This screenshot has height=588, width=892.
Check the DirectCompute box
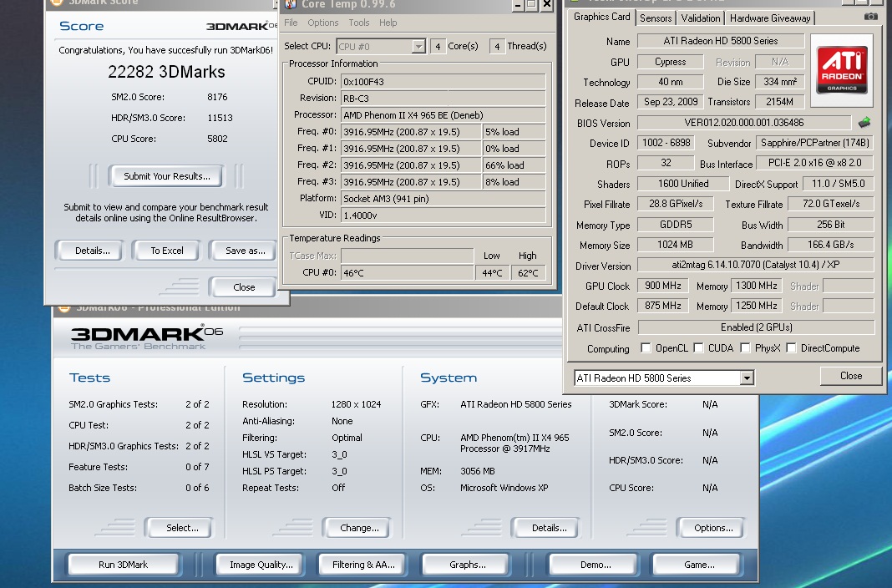pyautogui.click(x=791, y=348)
